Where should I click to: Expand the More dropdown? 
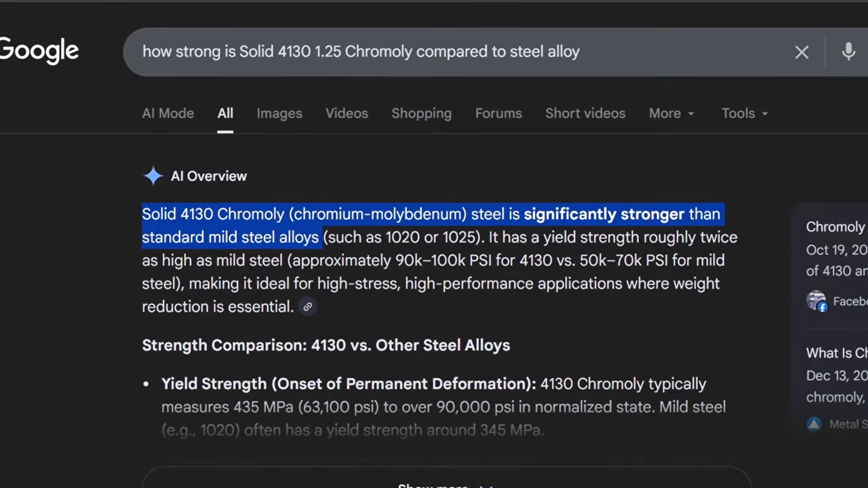tap(671, 113)
